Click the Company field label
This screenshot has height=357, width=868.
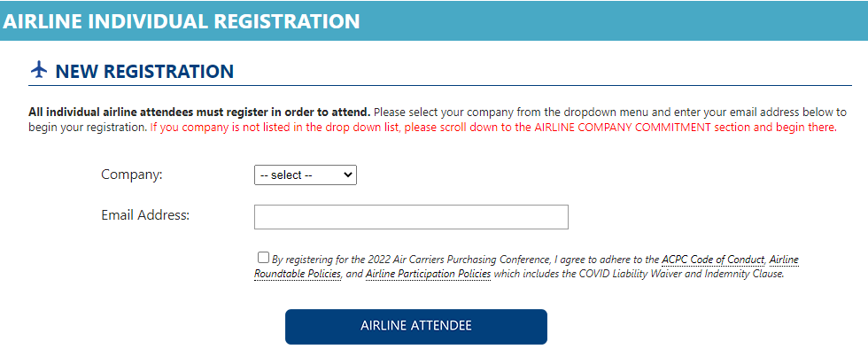coord(132,175)
